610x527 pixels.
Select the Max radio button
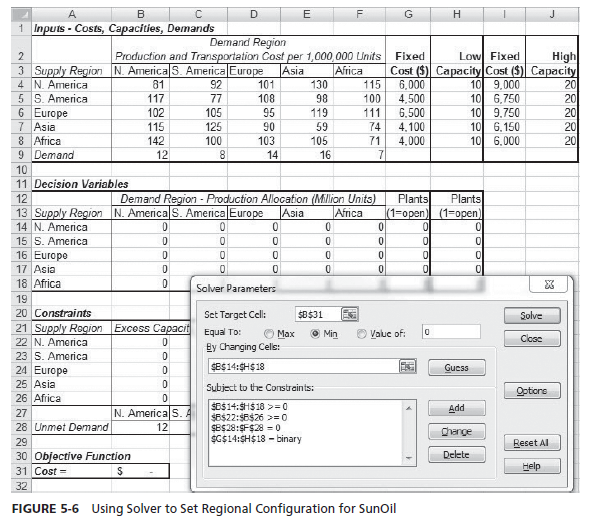pos(269,332)
